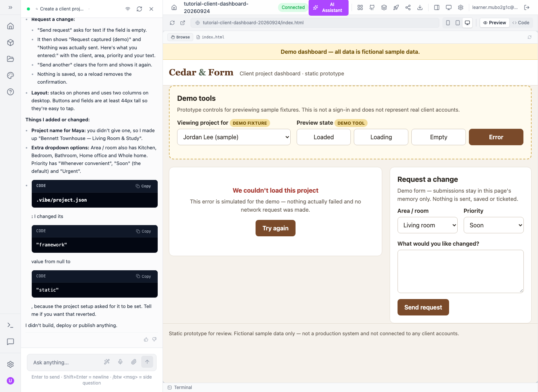Open the palette theme icon in the sidebar
The width and height of the screenshot is (538, 392).
click(10, 75)
